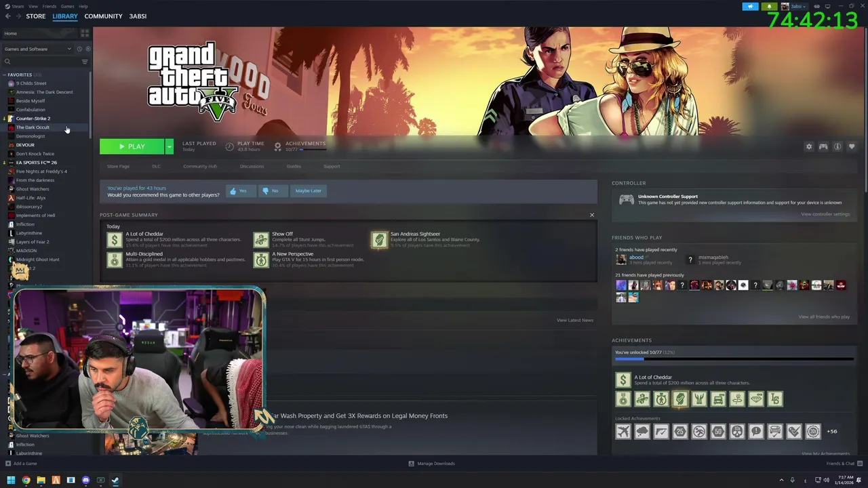
Task: Open the Store Page tab
Action: click(x=118, y=166)
